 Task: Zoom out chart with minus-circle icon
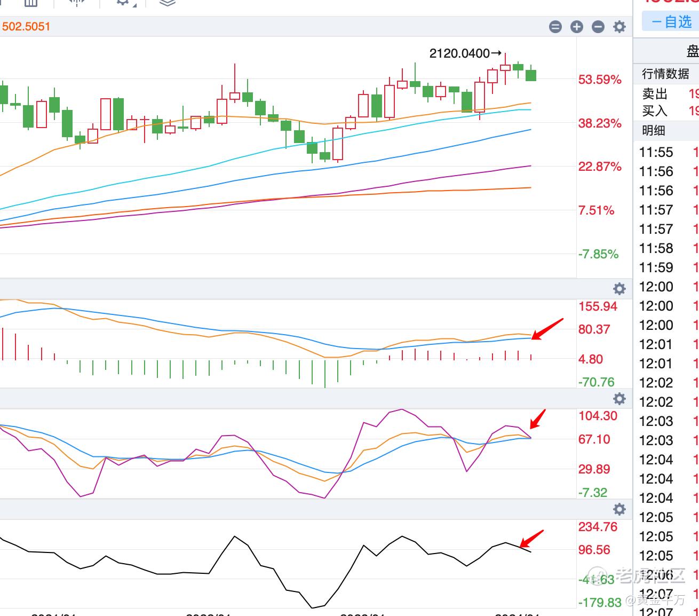(x=598, y=27)
